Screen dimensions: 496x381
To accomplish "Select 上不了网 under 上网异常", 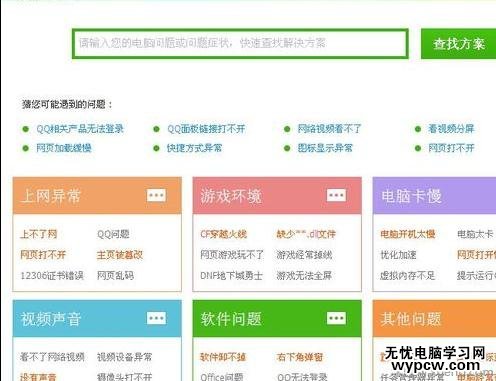I will pos(39,234).
